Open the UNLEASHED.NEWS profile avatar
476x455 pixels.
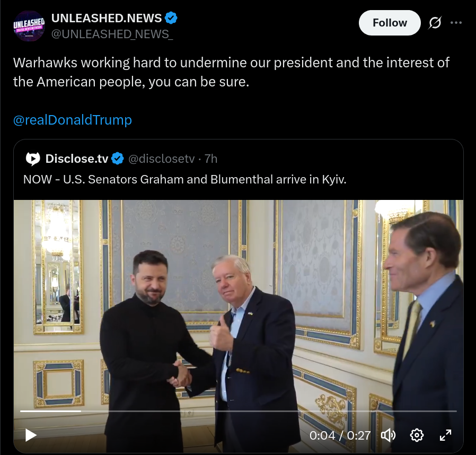click(x=29, y=26)
